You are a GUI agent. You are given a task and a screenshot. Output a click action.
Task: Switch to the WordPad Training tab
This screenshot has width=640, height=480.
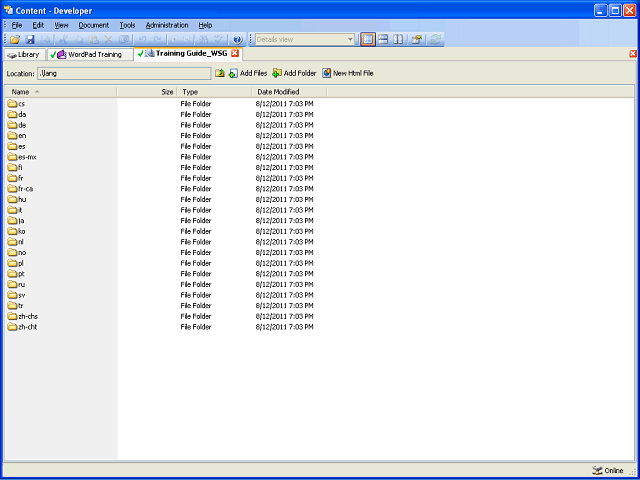pos(90,55)
